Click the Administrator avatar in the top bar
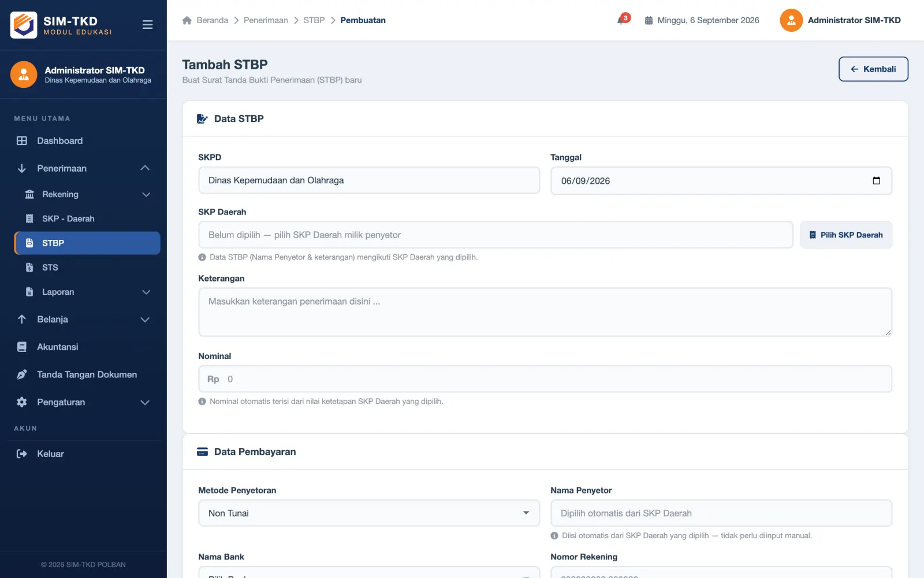This screenshot has width=924, height=578. click(791, 20)
